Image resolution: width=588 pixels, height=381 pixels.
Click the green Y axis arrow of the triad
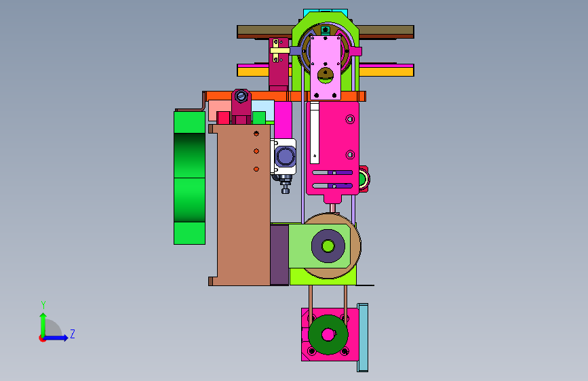(x=43, y=325)
